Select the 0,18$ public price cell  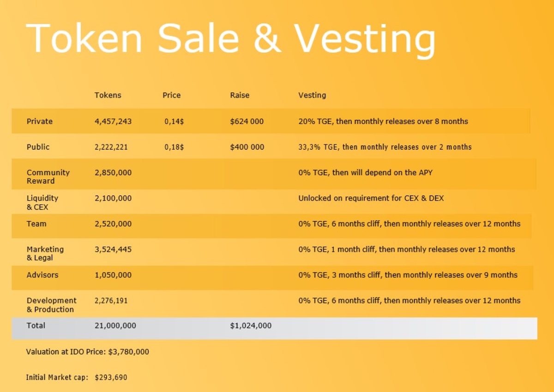pyautogui.click(x=174, y=147)
